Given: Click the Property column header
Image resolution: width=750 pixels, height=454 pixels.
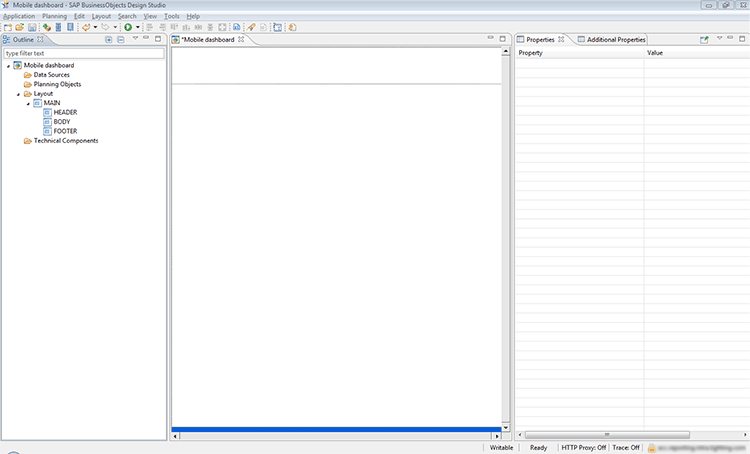Looking at the screenshot, I should (x=579, y=53).
